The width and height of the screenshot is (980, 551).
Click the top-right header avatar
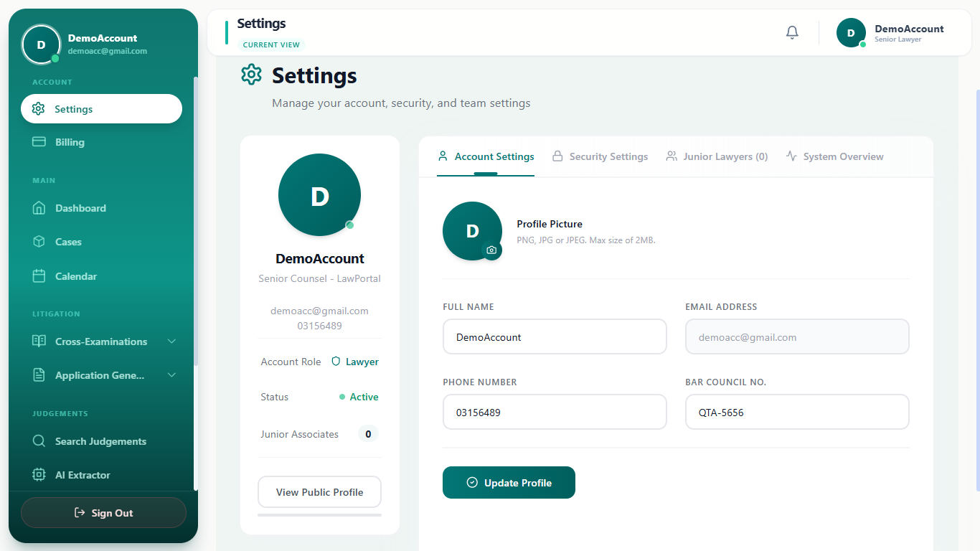[852, 33]
